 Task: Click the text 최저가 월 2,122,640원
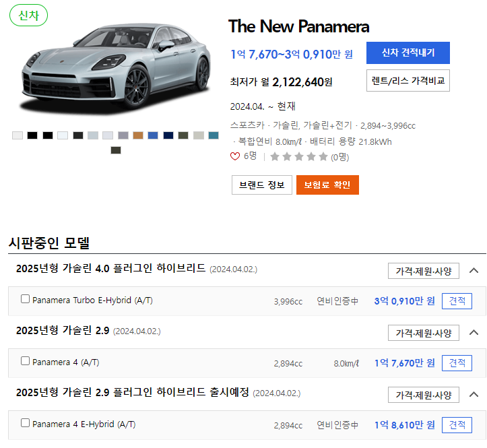[281, 82]
